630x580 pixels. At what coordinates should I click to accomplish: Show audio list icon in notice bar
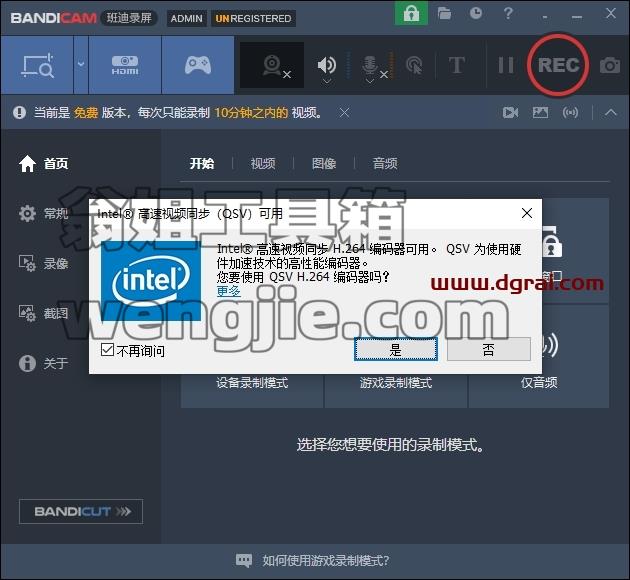[x=570, y=112]
